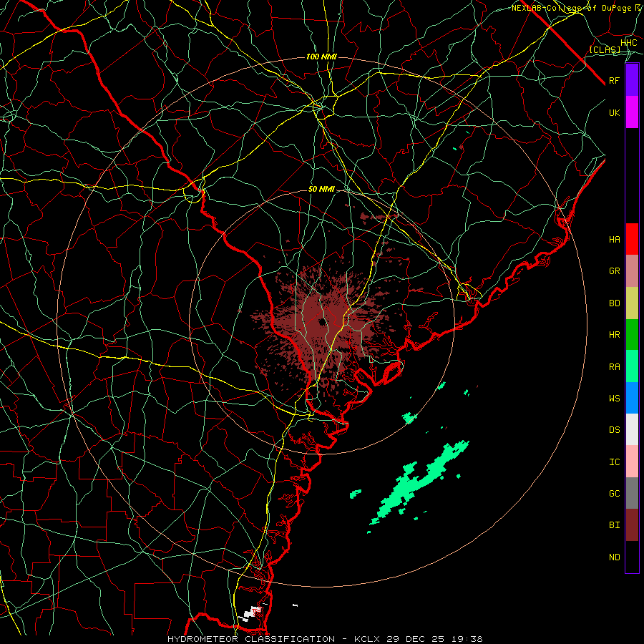Click the Hydrometeor Classification KCLX timestamp caption
Image resolution: width=644 pixels, height=644 pixels.
[x=325, y=639]
